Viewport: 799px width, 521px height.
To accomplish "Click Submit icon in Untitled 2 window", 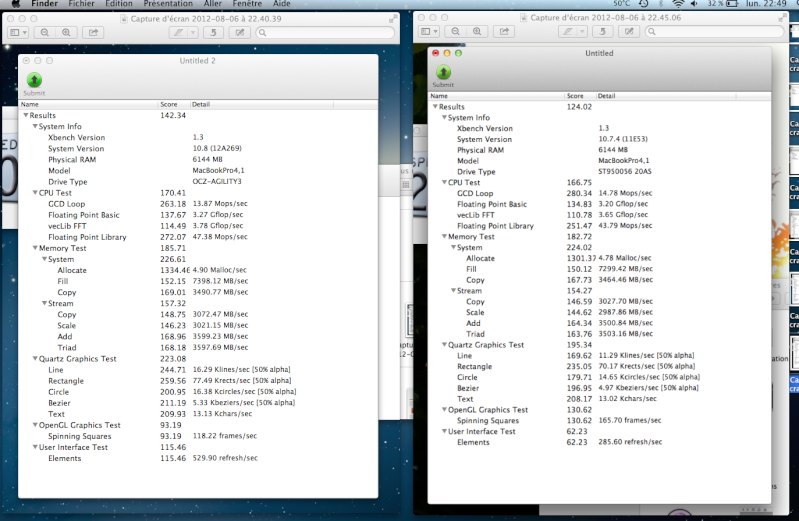I will 34,82.
